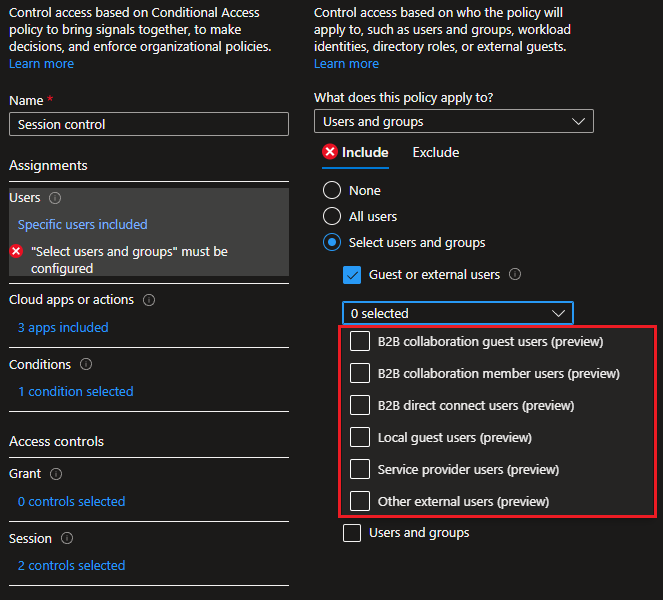Select the All users radio button

pyautogui.click(x=332, y=216)
